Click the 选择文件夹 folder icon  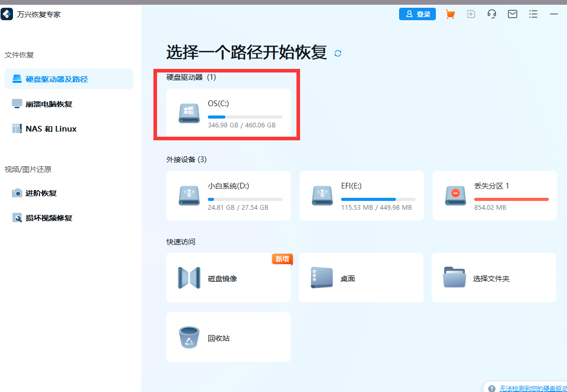tap(455, 278)
